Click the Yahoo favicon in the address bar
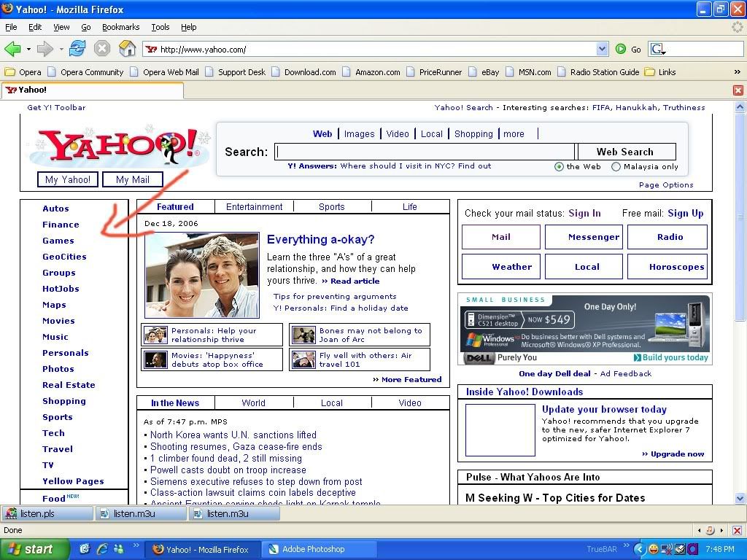 pos(151,49)
